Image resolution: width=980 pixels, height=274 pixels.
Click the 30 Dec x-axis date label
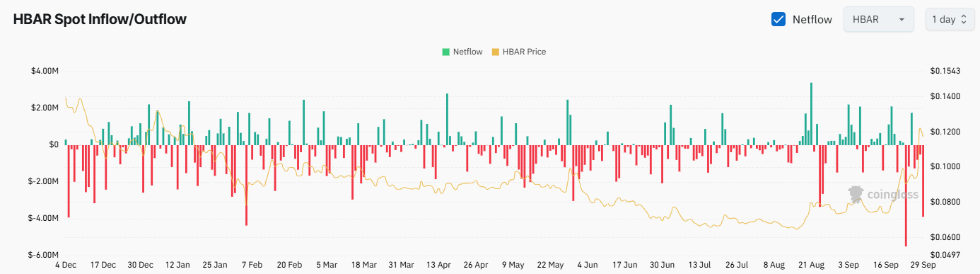(141, 265)
